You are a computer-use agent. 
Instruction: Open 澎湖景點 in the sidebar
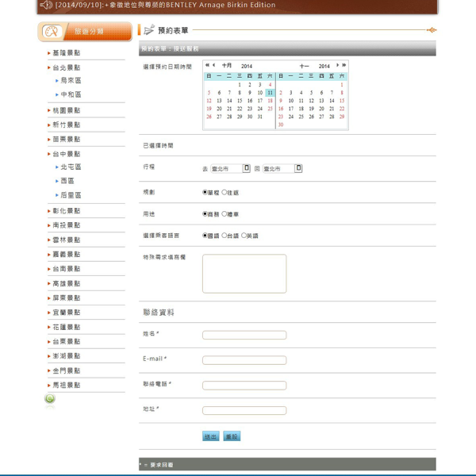[67, 355]
